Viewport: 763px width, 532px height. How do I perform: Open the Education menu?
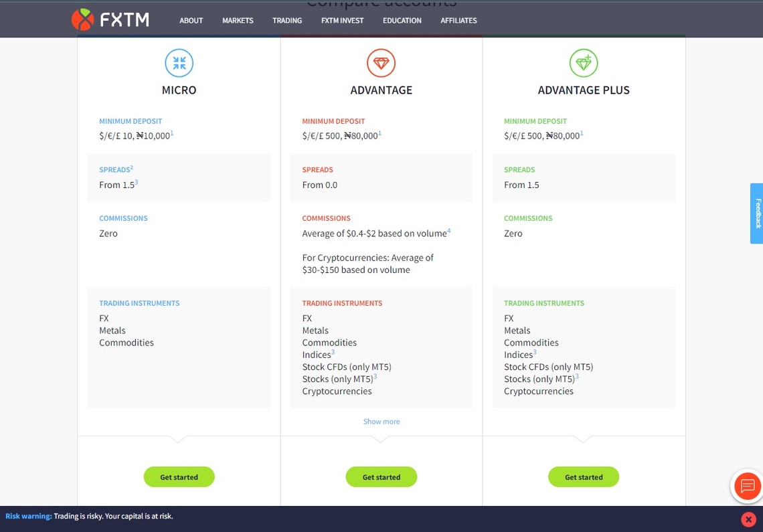point(402,21)
